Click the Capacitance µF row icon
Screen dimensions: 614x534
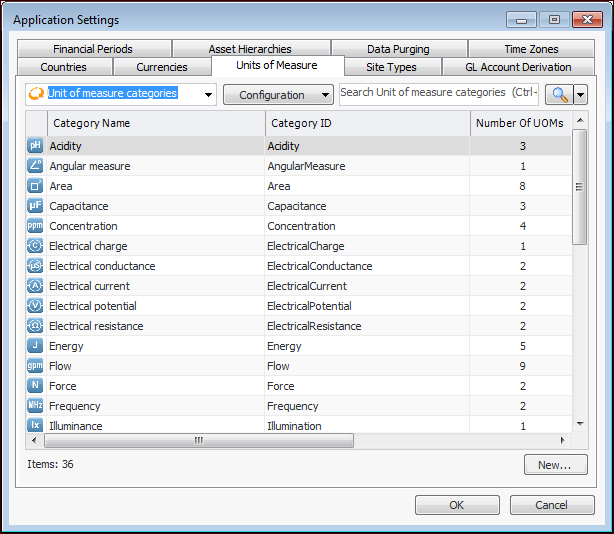(35, 206)
